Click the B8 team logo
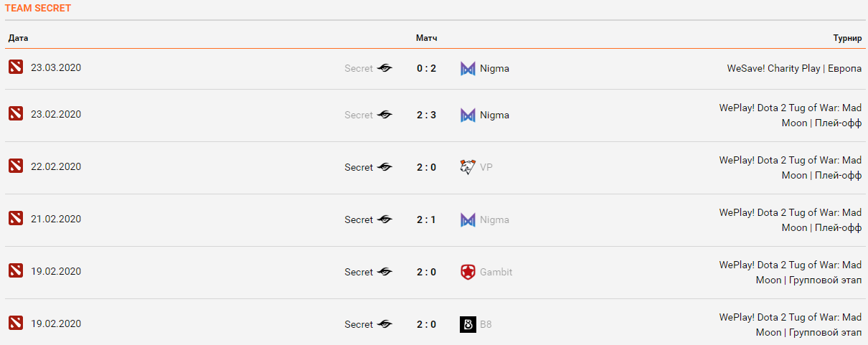 (468, 324)
